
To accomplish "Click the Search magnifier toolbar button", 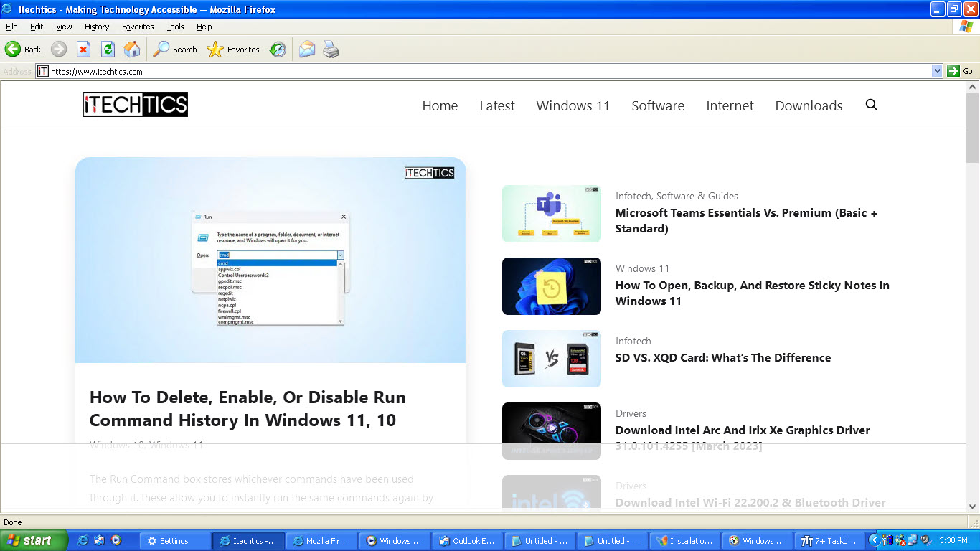I will 175,50.
